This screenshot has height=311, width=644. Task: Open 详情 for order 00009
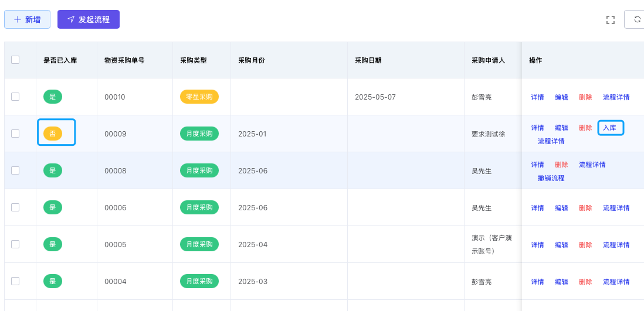pyautogui.click(x=537, y=128)
